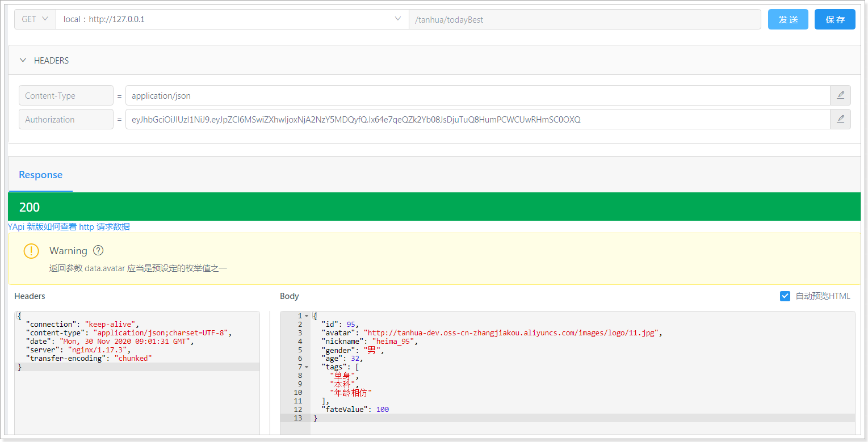Click the yellow warning exclamation icon
The width and height of the screenshot is (868, 442).
[x=31, y=251]
